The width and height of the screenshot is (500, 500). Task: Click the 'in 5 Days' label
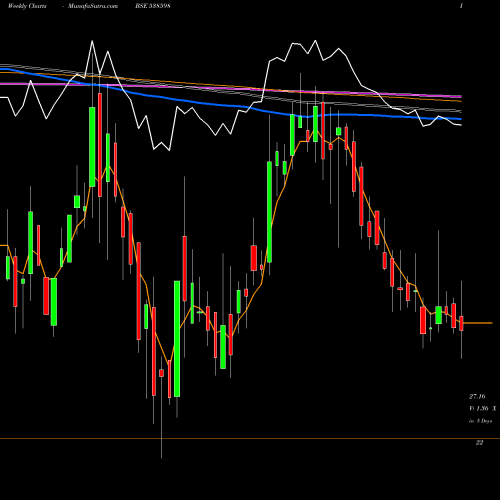481,421
